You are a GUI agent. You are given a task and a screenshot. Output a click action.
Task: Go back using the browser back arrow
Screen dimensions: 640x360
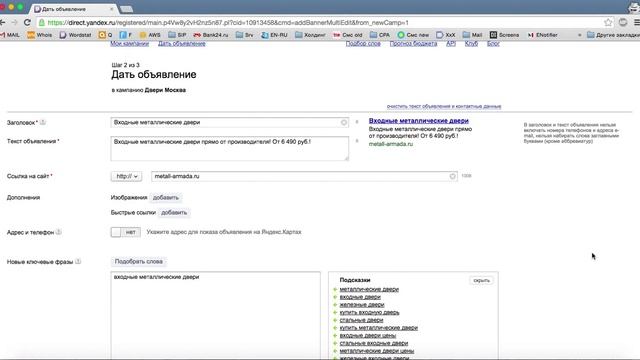coord(3,22)
